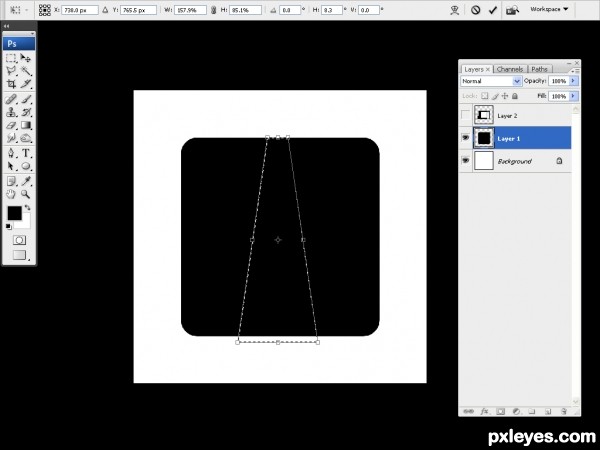Screen dimensions: 600x450
Task: Open the Opacity slider arrow
Action: 573,81
